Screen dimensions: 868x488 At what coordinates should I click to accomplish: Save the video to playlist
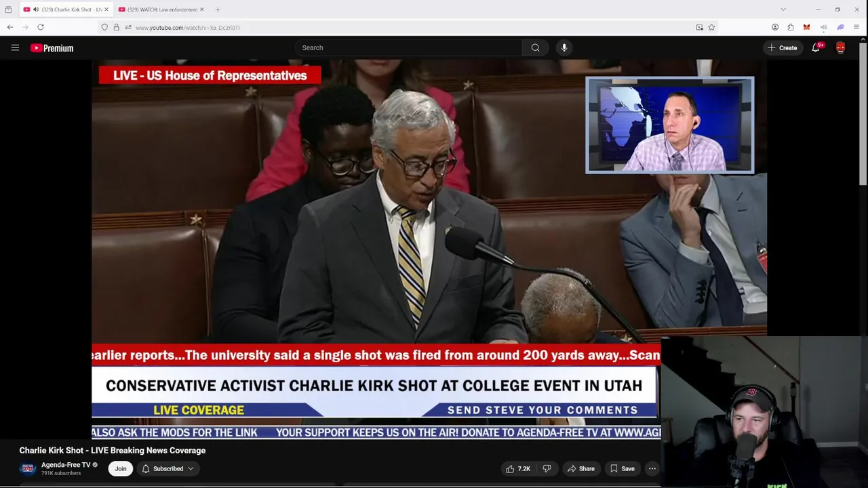[x=622, y=468]
